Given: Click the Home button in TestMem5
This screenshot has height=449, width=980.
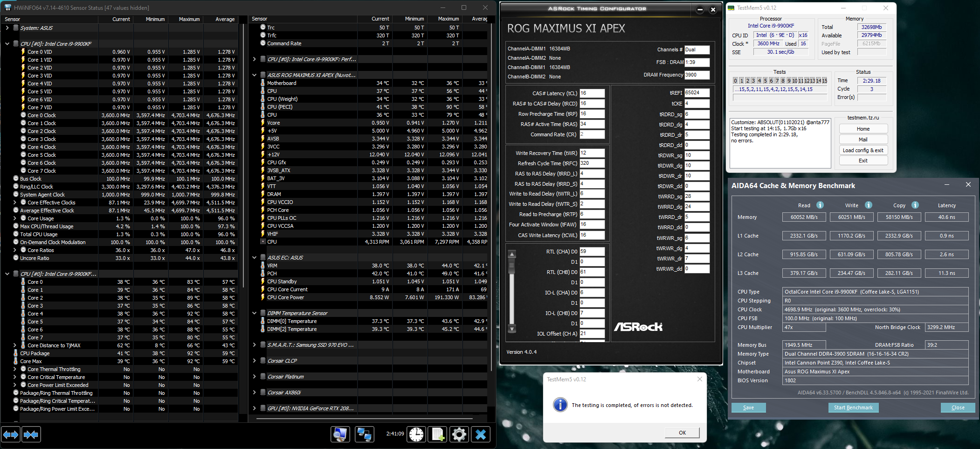Looking at the screenshot, I should (x=863, y=129).
